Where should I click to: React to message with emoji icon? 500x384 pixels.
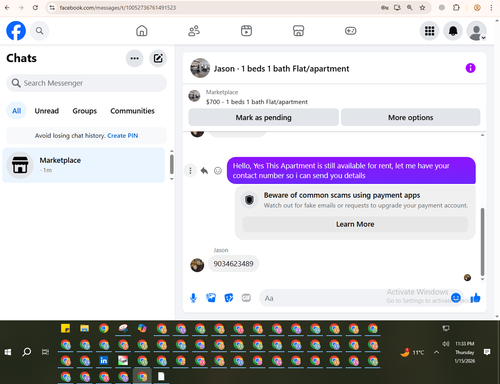[x=218, y=171]
